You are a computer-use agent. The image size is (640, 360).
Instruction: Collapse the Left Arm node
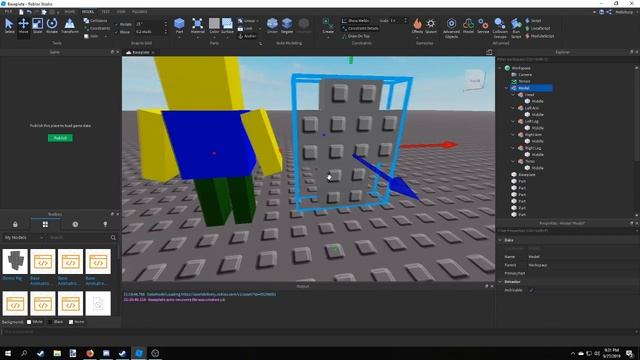click(x=513, y=108)
